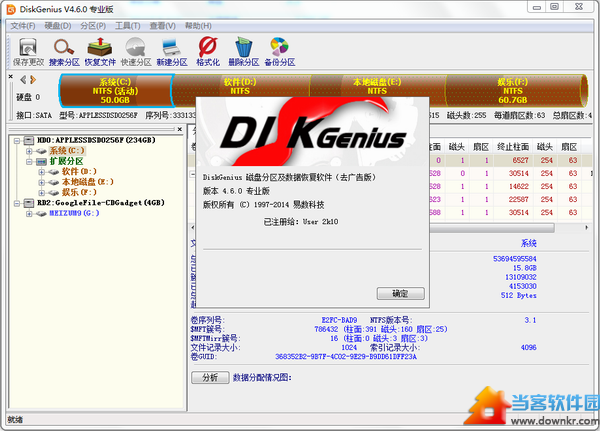
Task: Open the 硬盘(D) menu
Action: 58,26
